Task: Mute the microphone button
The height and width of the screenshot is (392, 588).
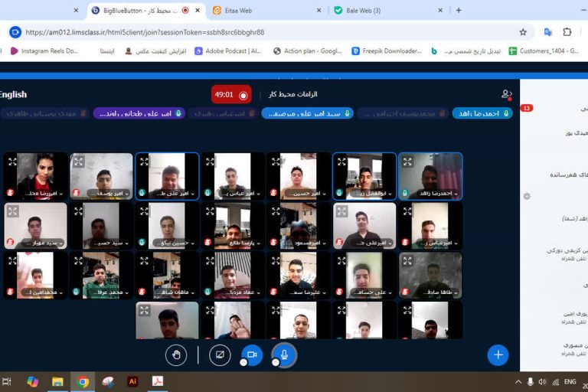Action: tap(284, 354)
